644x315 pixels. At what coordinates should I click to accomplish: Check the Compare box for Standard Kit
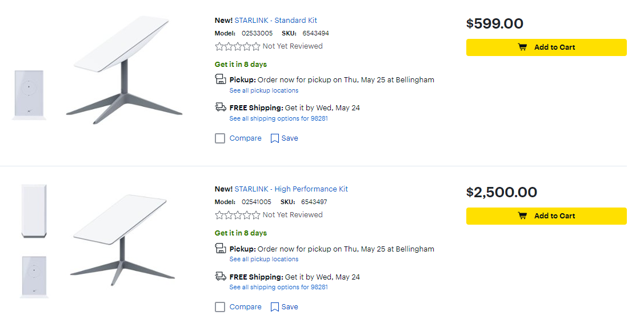[220, 138]
